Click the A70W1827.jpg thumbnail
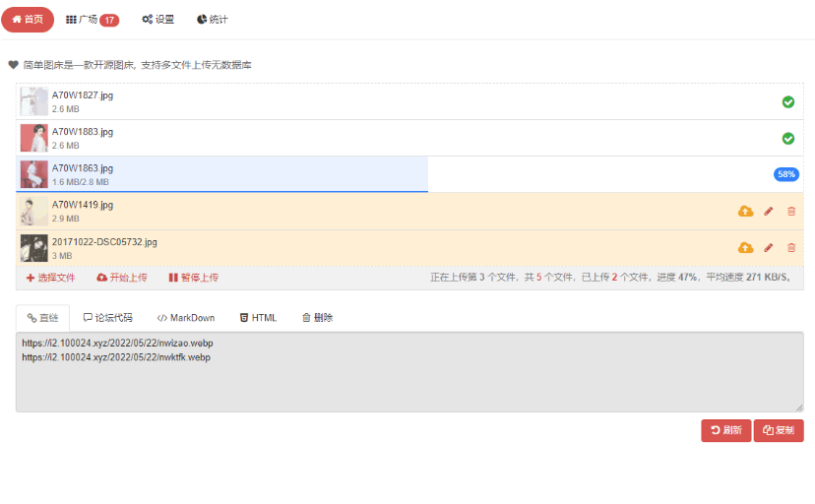The height and width of the screenshot is (504, 815). click(x=33, y=101)
